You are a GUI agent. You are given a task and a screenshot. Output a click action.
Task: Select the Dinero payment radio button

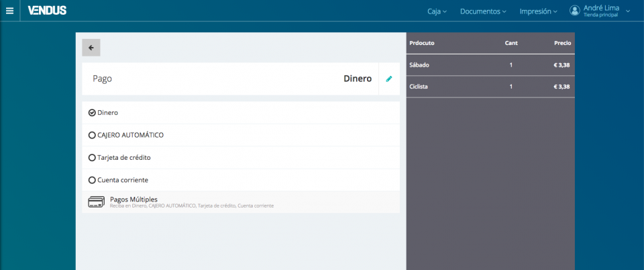tap(93, 113)
